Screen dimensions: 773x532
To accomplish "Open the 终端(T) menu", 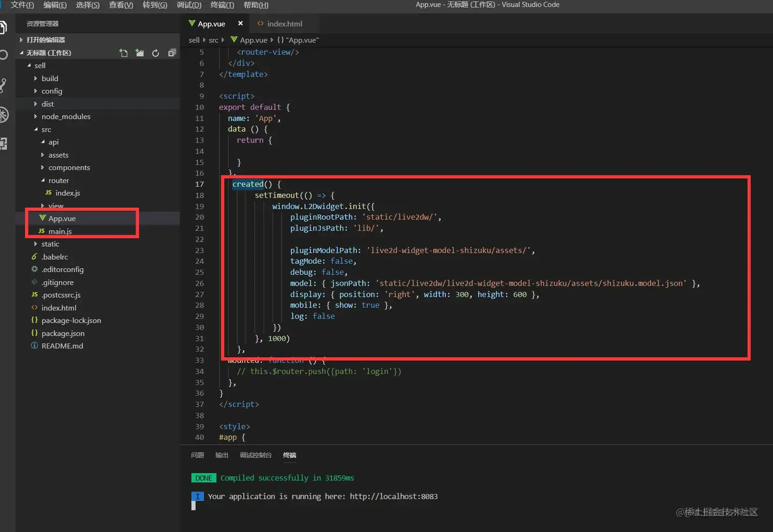I will tap(222, 5).
